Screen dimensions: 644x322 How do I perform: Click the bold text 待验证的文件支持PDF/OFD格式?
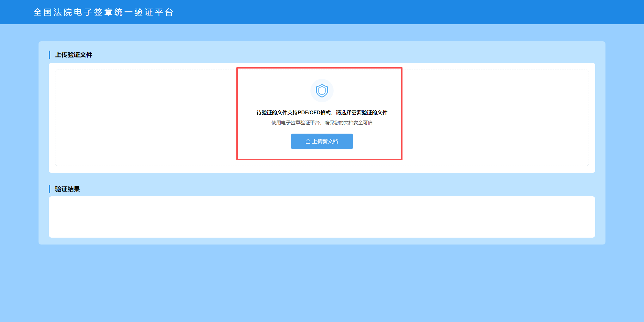[x=293, y=113]
